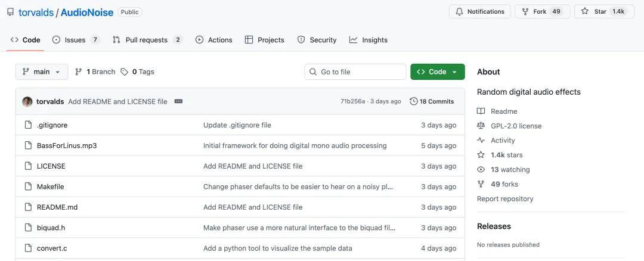The image size is (644, 261).
Task: Open the BassForLinus.mp3 file
Action: pyautogui.click(x=67, y=145)
